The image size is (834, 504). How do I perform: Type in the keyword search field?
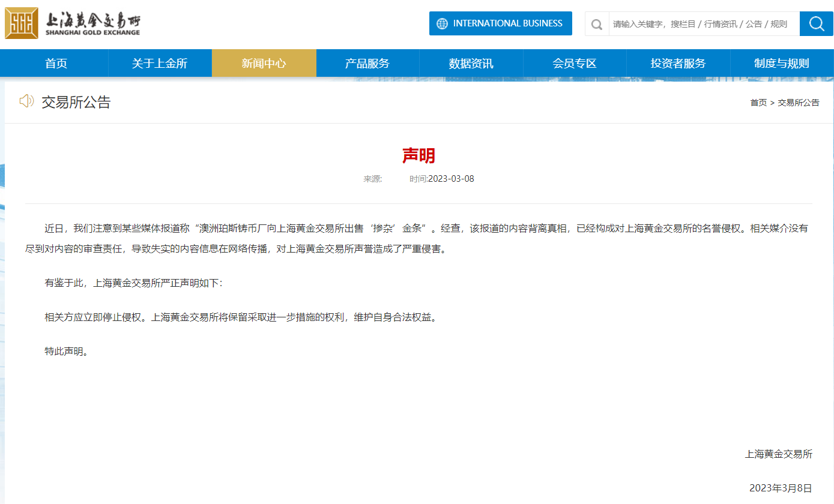click(x=703, y=24)
